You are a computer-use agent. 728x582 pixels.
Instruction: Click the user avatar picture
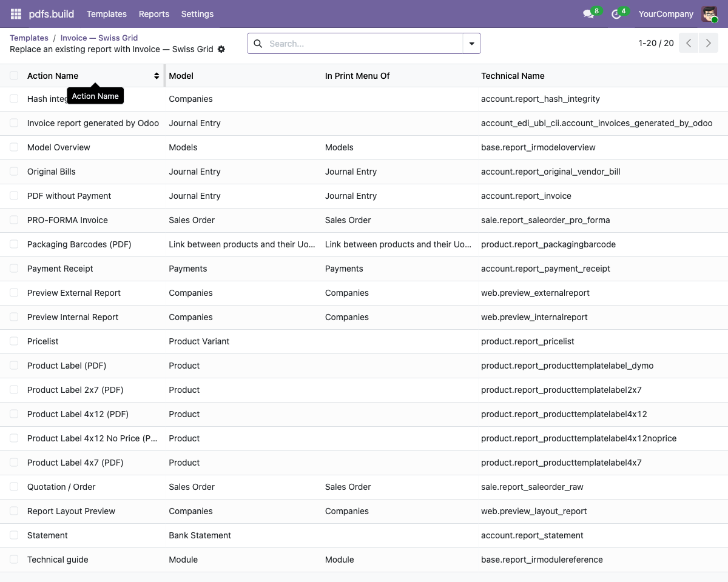[x=709, y=14]
